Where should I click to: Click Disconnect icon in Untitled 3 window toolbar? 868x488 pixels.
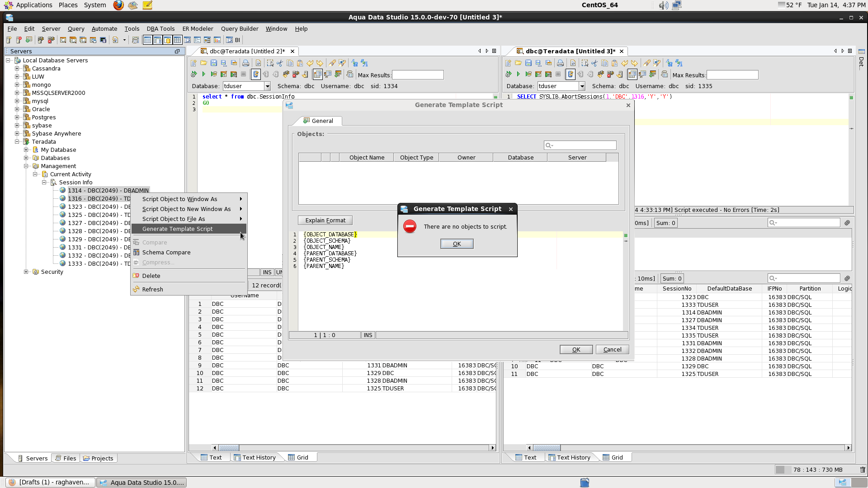pos(610,74)
